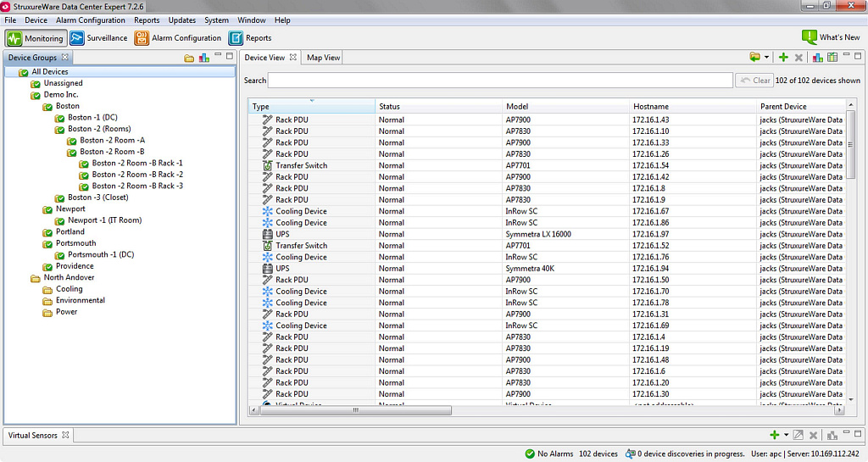Sort devices by the Status column header

click(438, 106)
